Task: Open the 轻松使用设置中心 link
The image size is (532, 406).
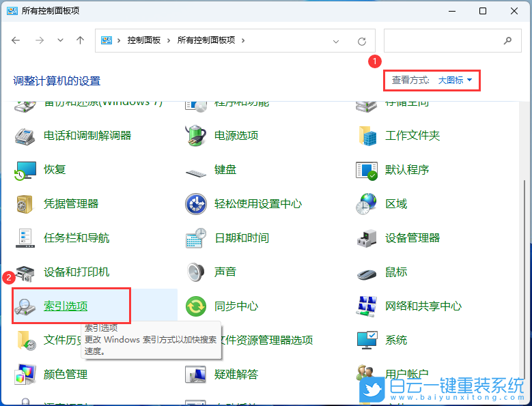Action: [258, 203]
